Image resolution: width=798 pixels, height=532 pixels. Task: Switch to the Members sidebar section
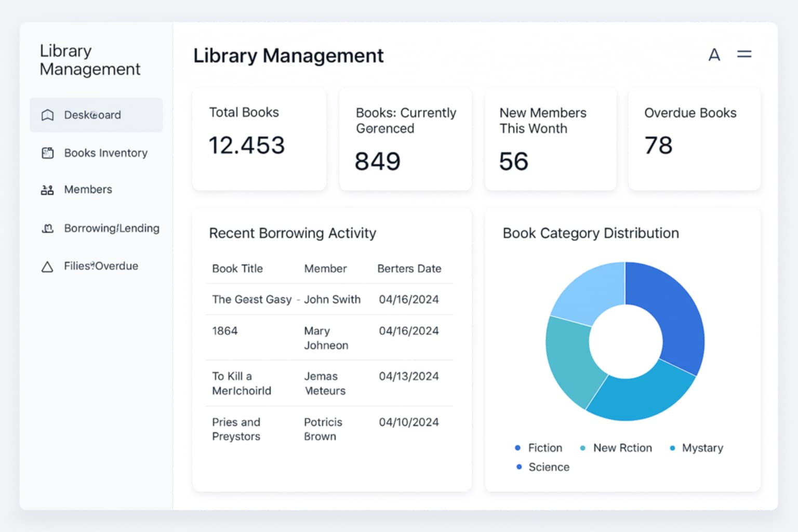pyautogui.click(x=88, y=190)
